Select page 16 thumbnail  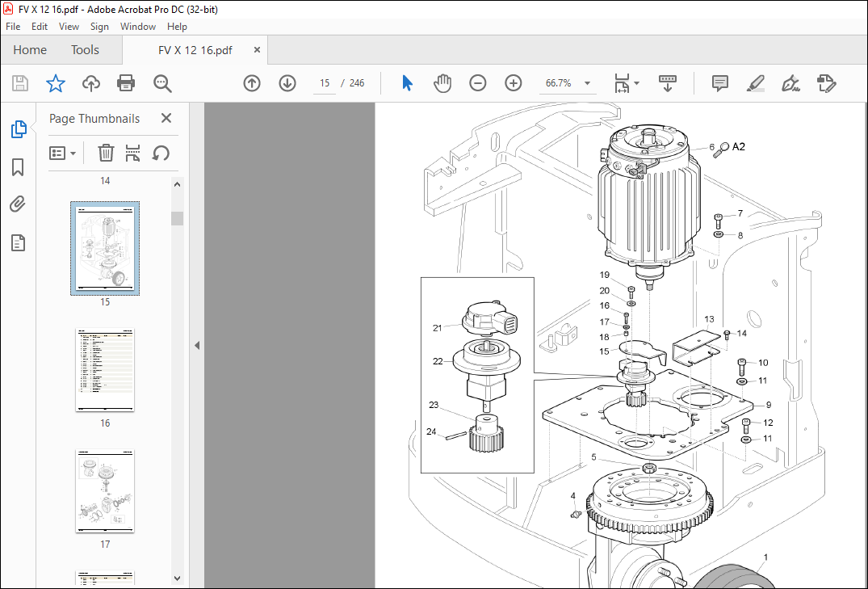[105, 369]
